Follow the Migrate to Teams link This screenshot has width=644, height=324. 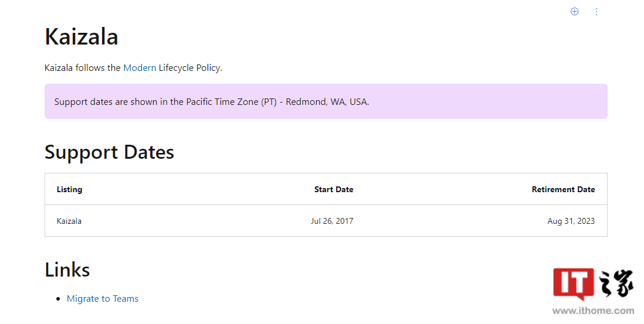[103, 299]
